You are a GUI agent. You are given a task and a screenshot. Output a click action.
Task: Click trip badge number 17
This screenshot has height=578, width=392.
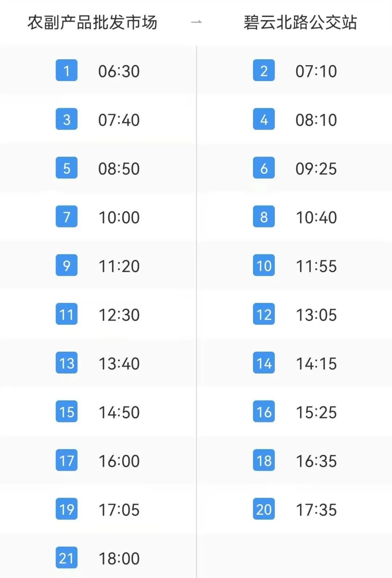coord(66,460)
